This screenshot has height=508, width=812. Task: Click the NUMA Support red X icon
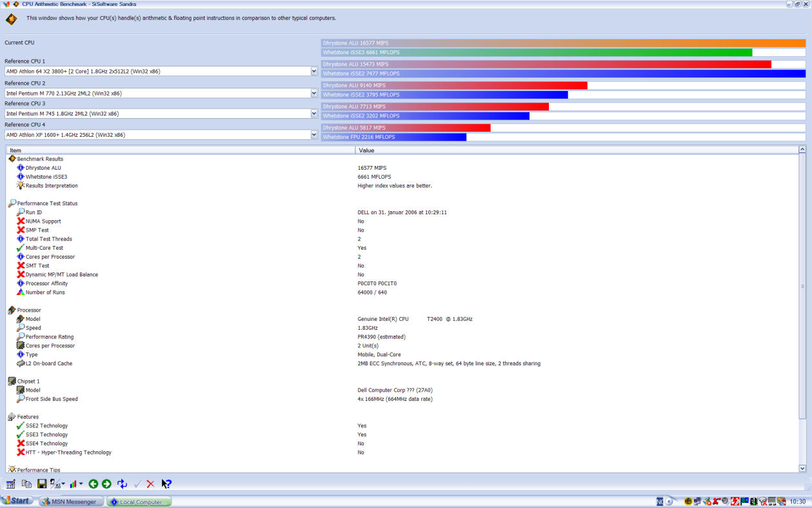coord(21,221)
